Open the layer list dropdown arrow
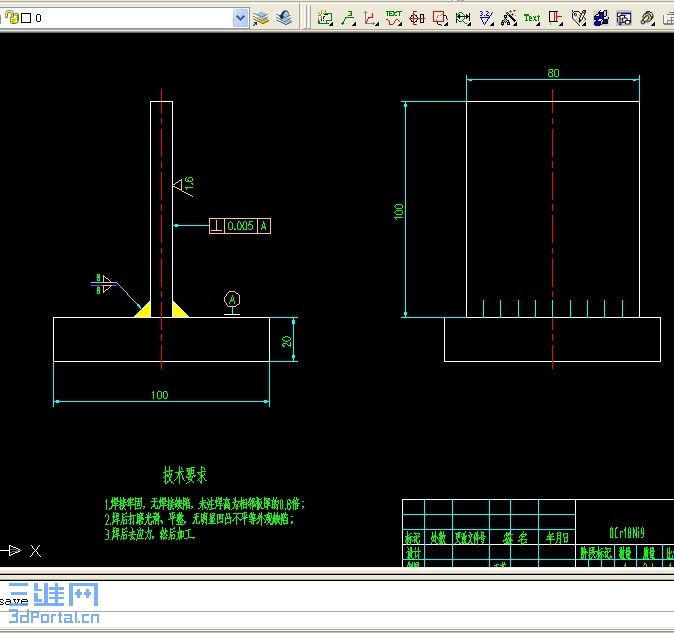Viewport: 674px width, 633px height. 240,18
